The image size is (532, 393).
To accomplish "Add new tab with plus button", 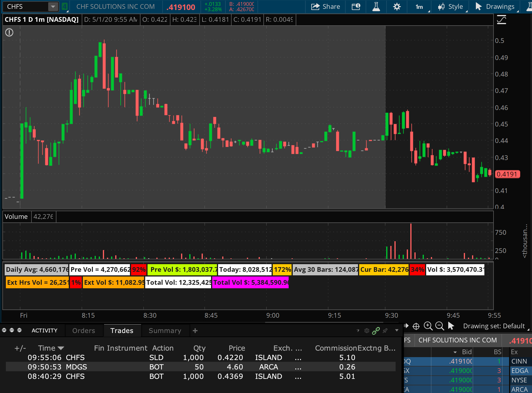I will pos(195,331).
